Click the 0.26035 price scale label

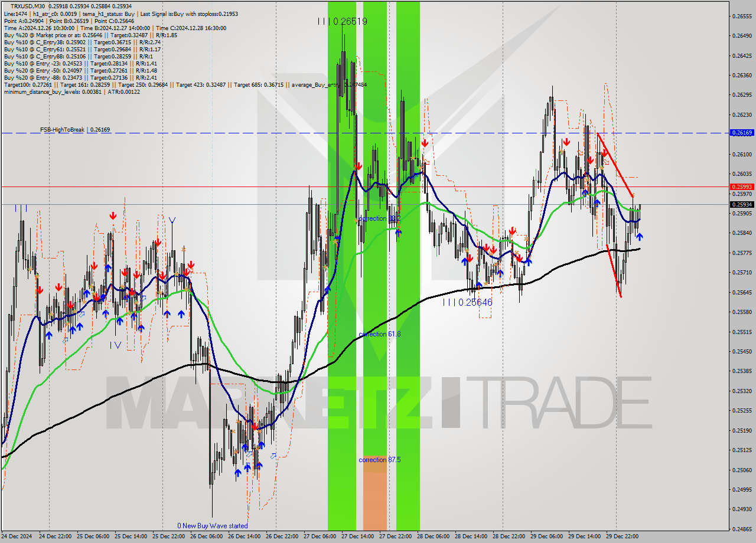pyautogui.click(x=742, y=174)
